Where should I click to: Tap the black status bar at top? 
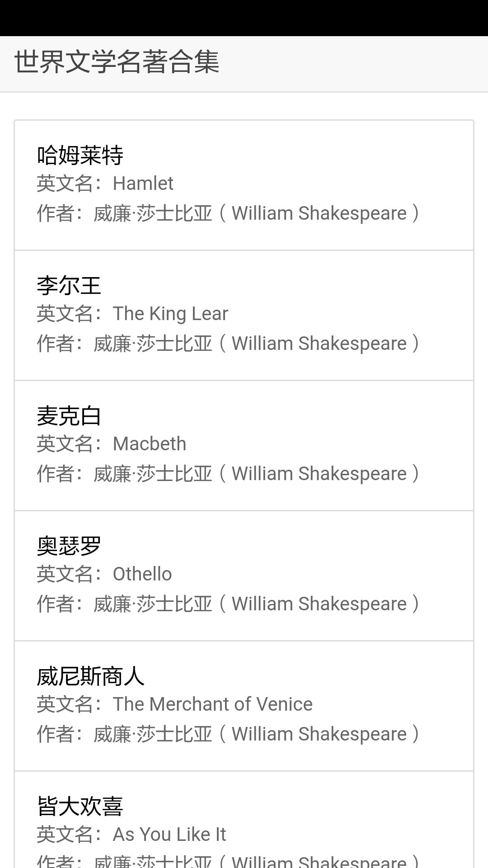244,18
